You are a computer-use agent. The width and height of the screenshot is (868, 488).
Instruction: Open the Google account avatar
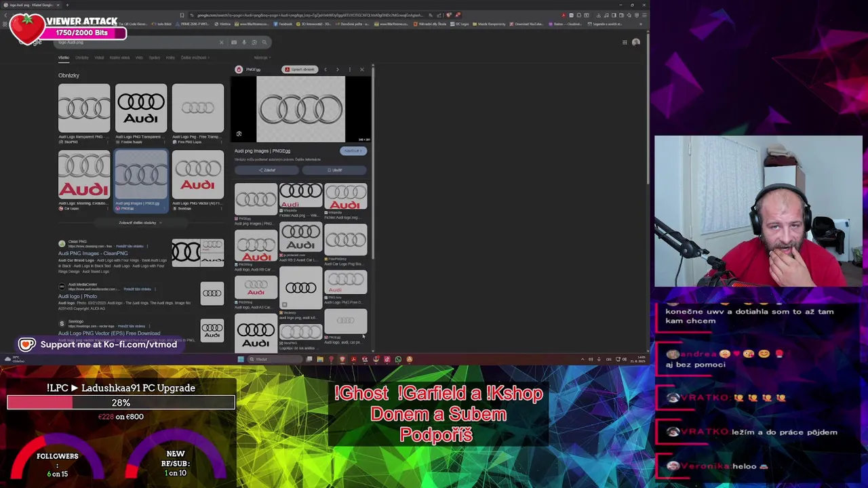click(636, 42)
